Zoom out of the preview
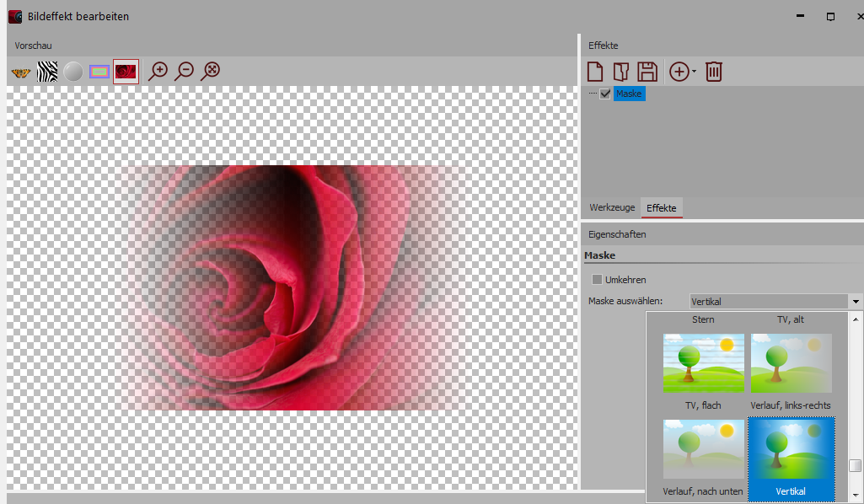This screenshot has height=504, width=864. [x=184, y=72]
